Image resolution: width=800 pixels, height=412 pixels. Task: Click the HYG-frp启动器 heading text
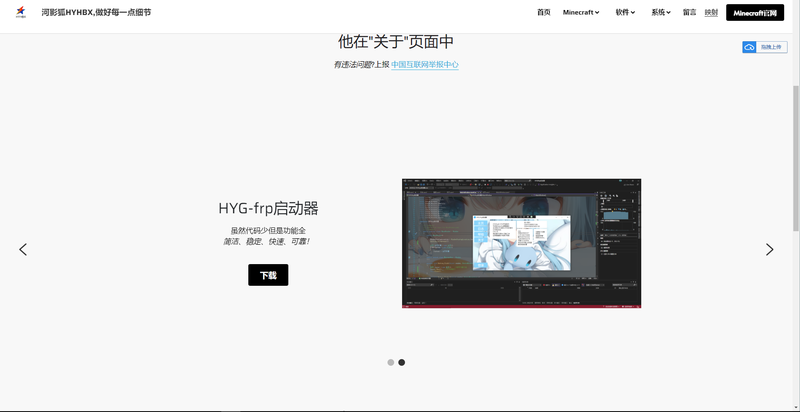(268, 208)
